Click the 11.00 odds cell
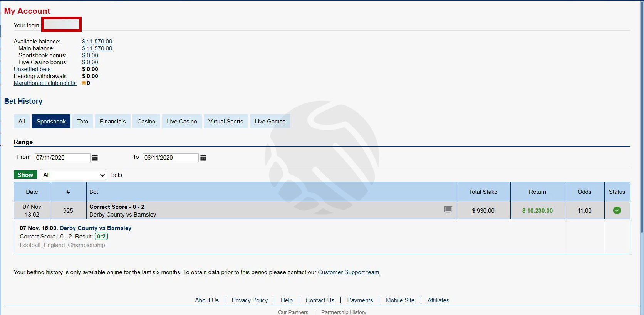The image size is (644, 315). (584, 211)
